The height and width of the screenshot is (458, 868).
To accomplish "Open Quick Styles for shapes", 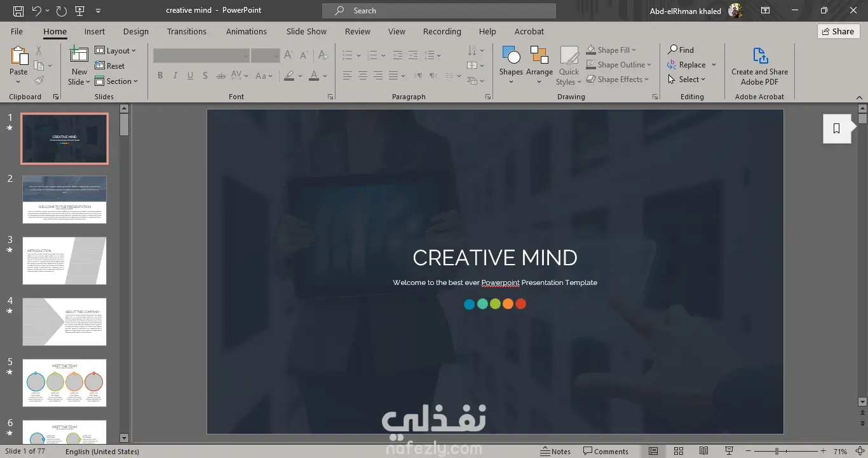I will pos(569,65).
